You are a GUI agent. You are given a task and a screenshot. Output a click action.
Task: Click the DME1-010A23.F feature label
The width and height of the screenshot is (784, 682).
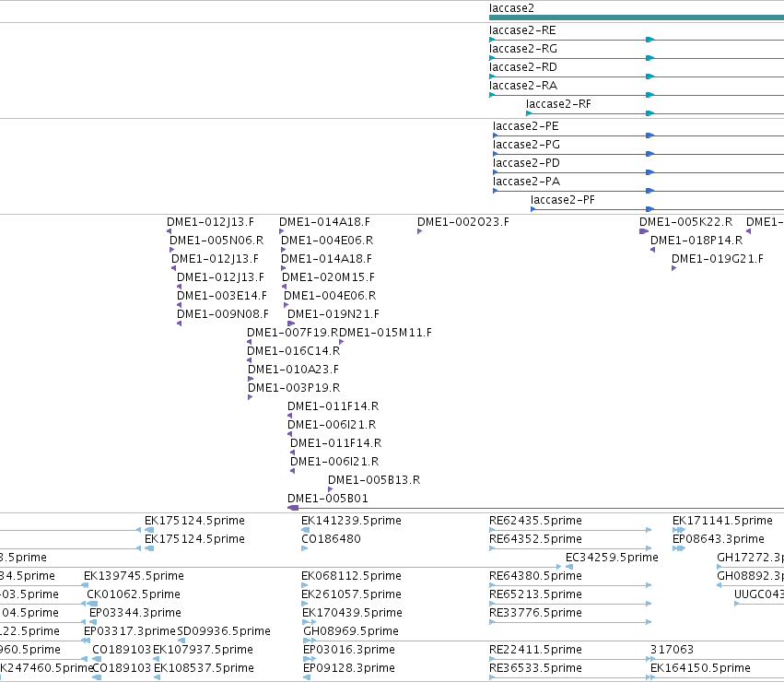point(294,370)
